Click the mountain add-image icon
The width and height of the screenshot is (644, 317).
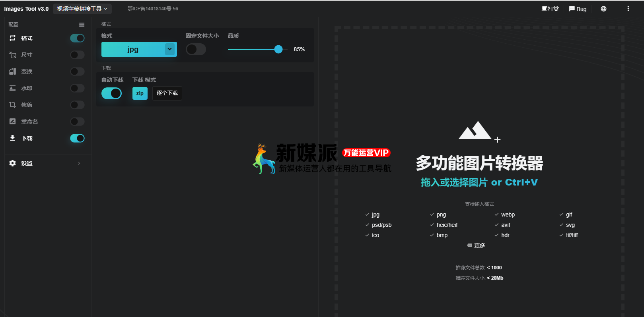pos(479,131)
